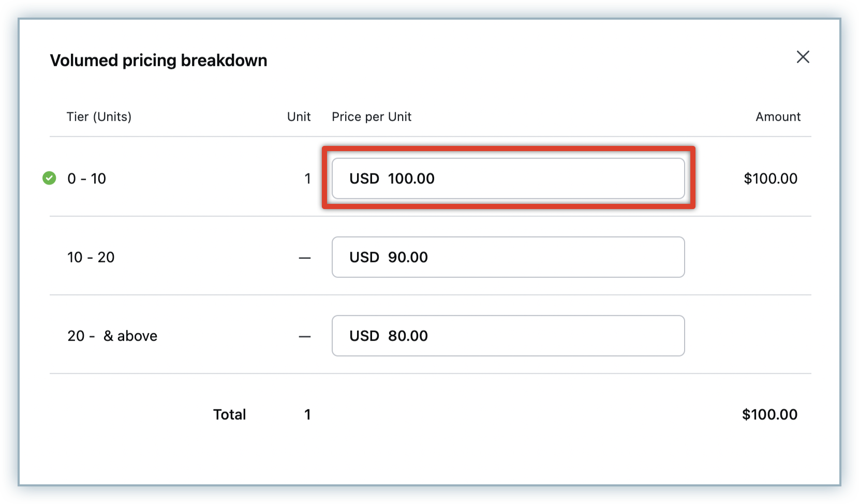Click the unit count in the 0 - 10 row
859x504 pixels.
(x=307, y=179)
